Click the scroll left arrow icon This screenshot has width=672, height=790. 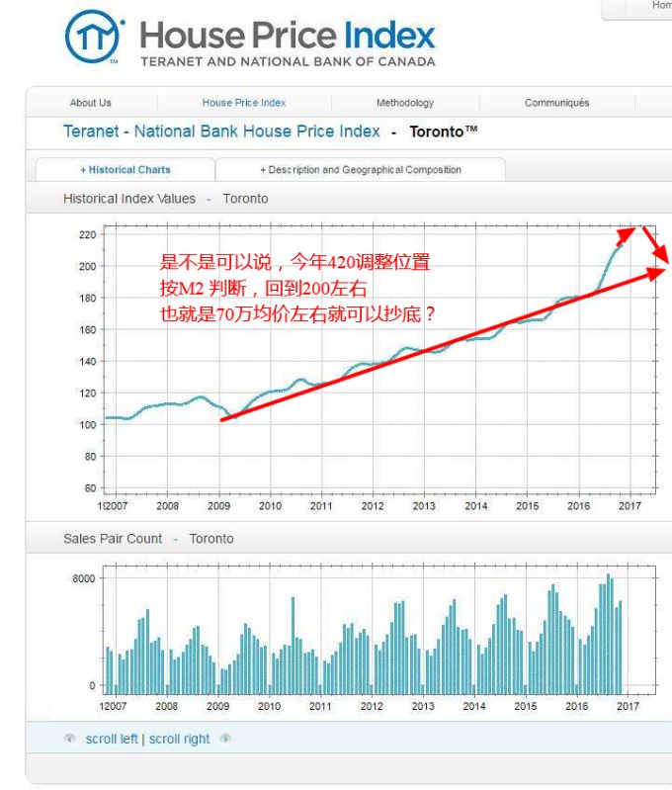(70, 739)
